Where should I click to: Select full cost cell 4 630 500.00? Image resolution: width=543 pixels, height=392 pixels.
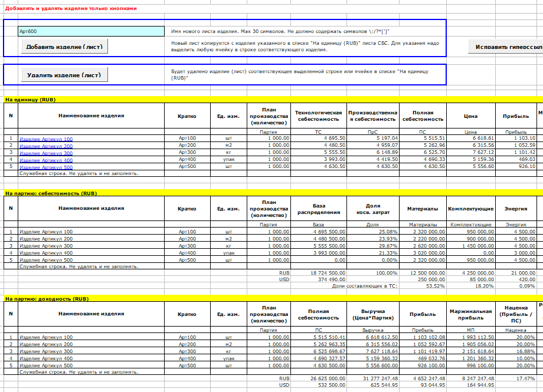pyautogui.click(x=318, y=365)
